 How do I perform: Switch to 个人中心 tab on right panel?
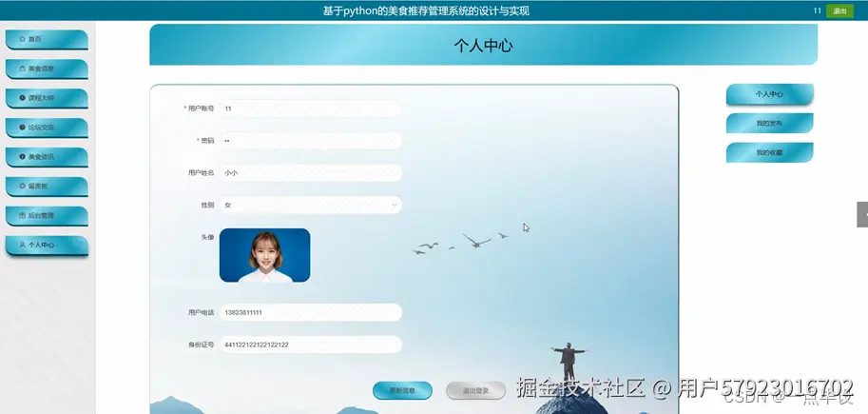tap(769, 94)
